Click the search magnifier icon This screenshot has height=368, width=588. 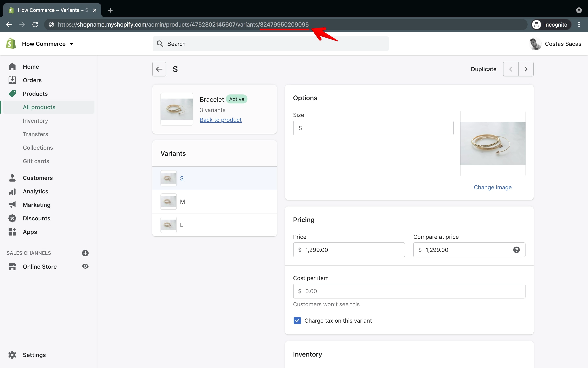pyautogui.click(x=160, y=44)
